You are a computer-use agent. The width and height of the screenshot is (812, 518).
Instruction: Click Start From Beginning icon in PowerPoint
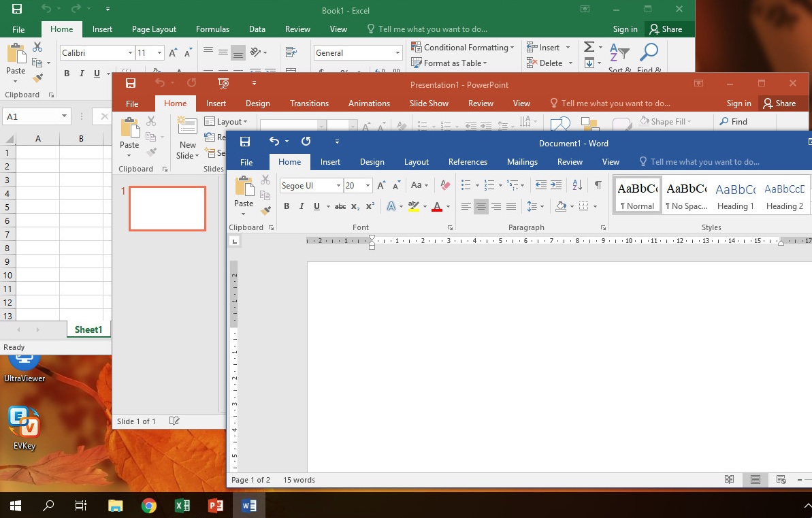click(223, 83)
